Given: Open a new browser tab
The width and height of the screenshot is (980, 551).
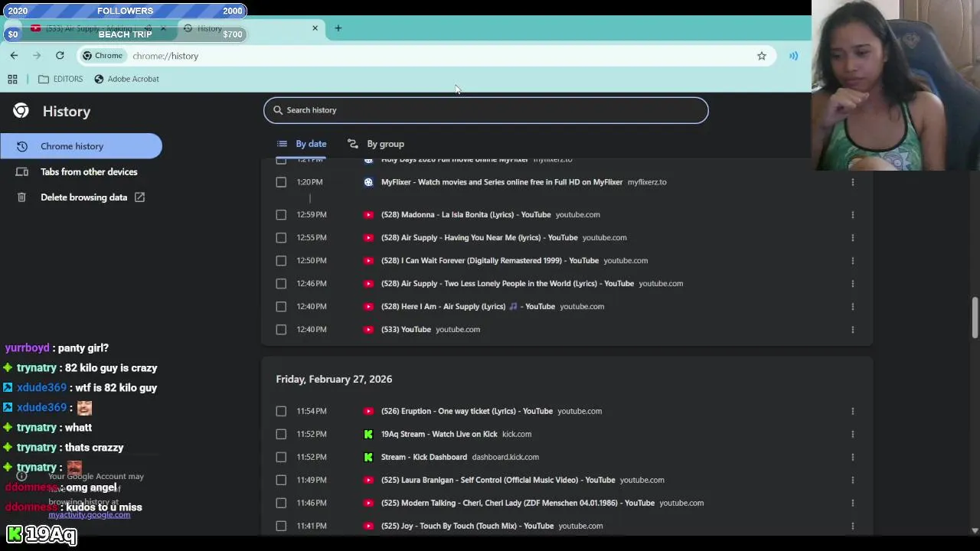Looking at the screenshot, I should [338, 28].
